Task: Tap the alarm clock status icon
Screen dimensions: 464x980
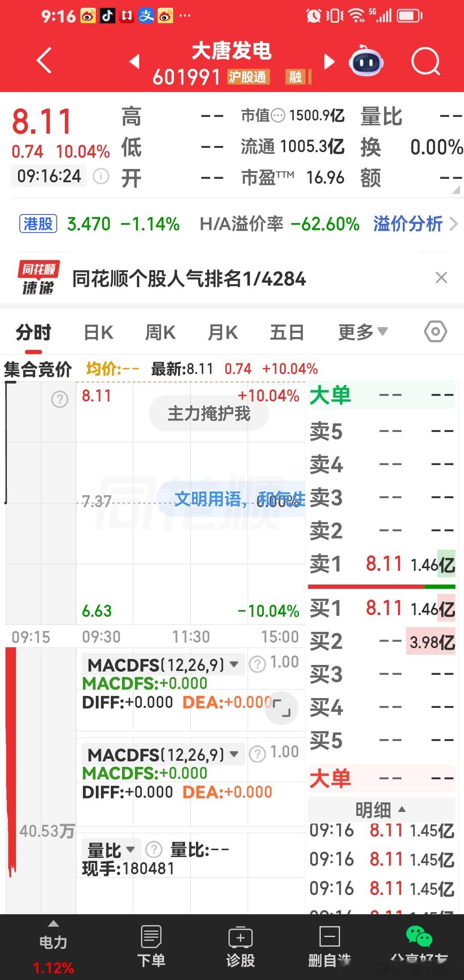Action: point(314,16)
